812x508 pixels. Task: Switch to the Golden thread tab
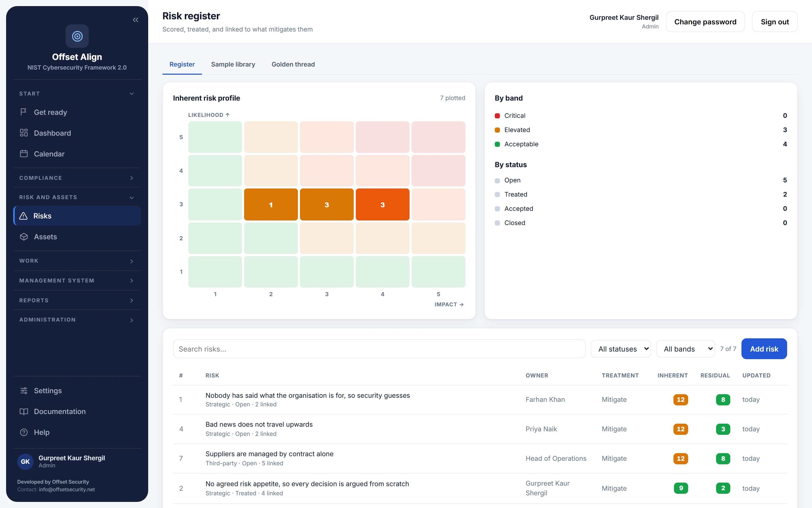(x=293, y=64)
